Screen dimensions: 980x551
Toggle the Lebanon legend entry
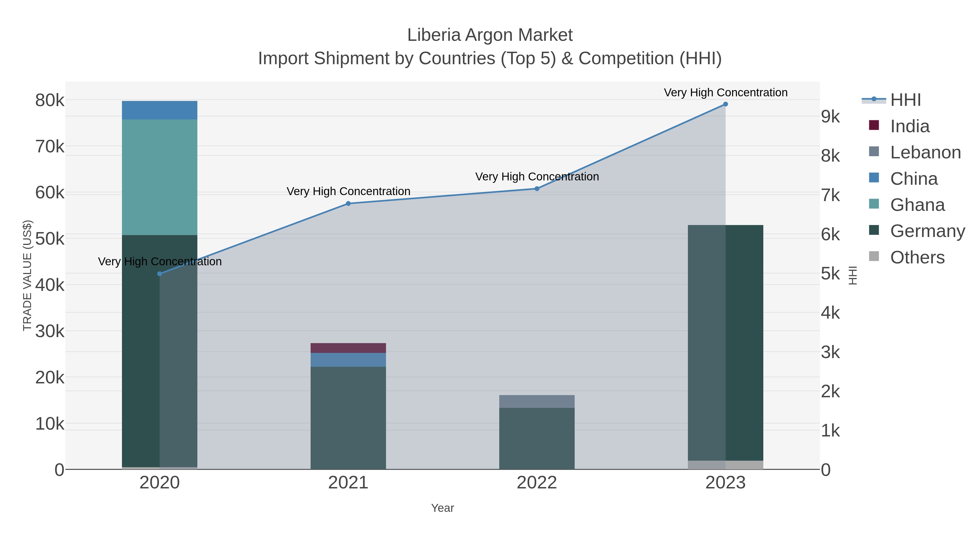915,152
